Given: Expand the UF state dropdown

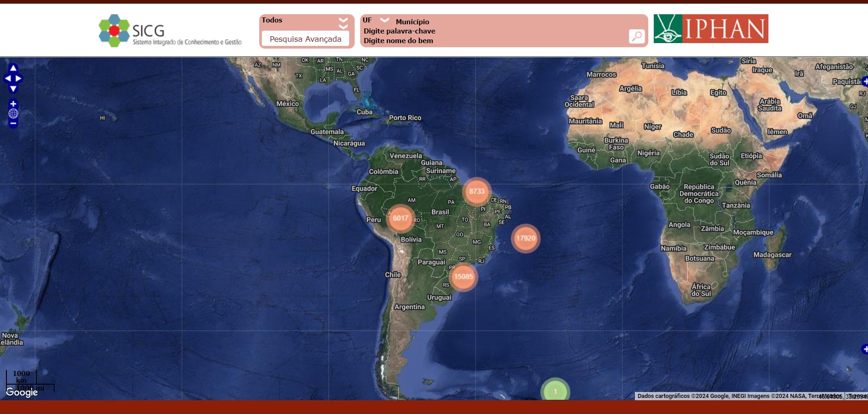Looking at the screenshot, I should 384,20.
